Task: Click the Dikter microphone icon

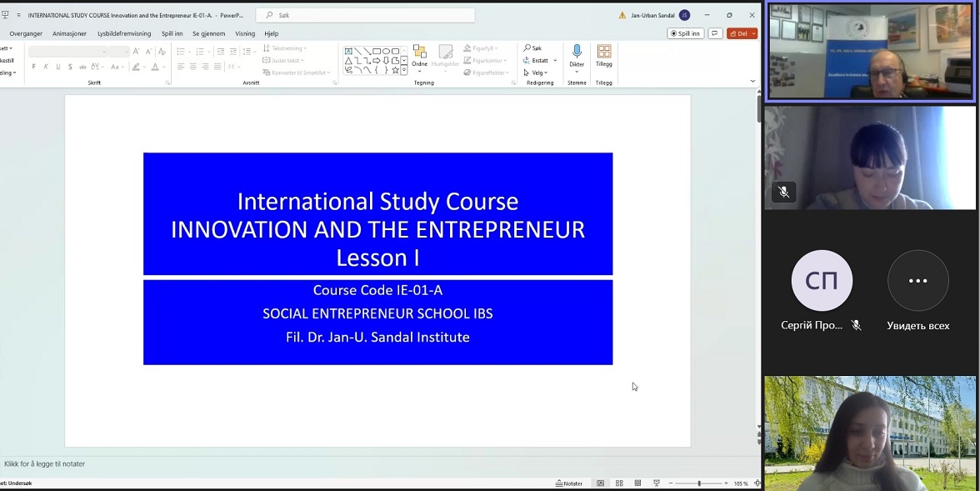Action: click(577, 53)
